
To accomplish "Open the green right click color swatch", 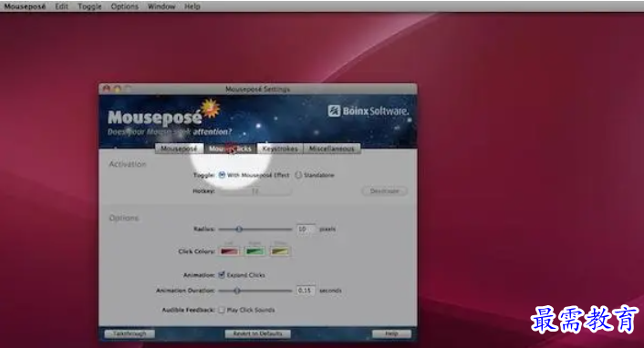I will [x=254, y=251].
